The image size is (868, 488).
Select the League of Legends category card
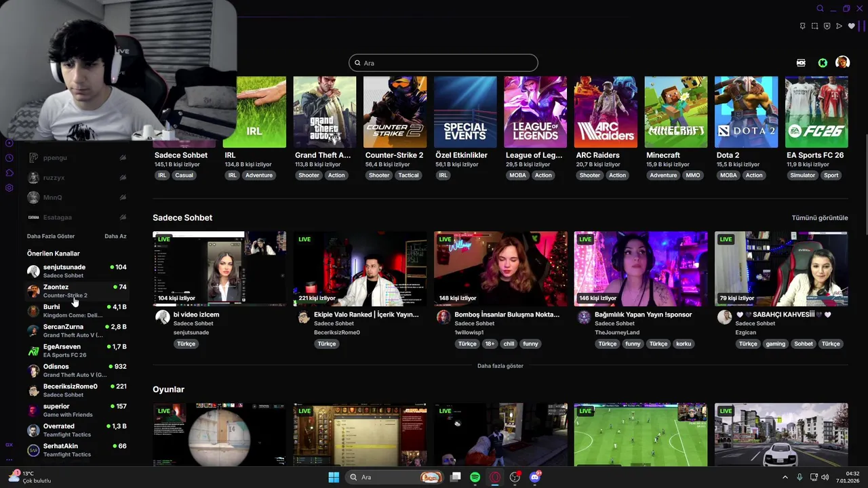point(535,112)
